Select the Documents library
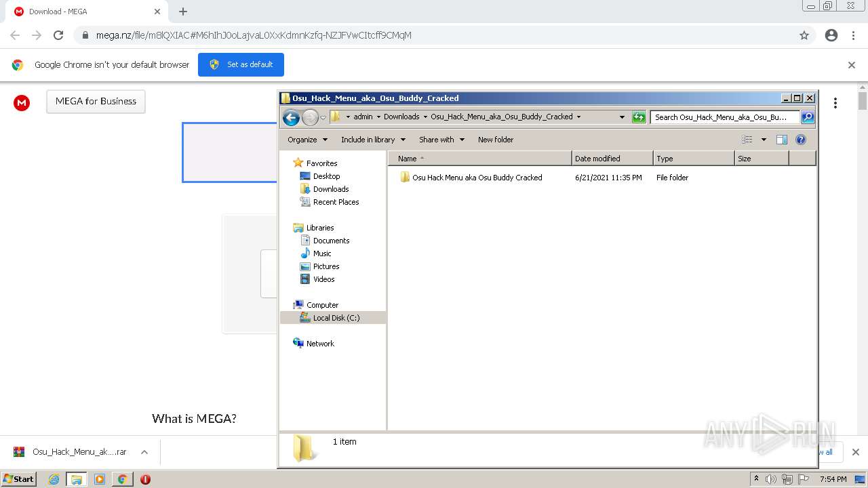868x488 pixels. [x=331, y=241]
